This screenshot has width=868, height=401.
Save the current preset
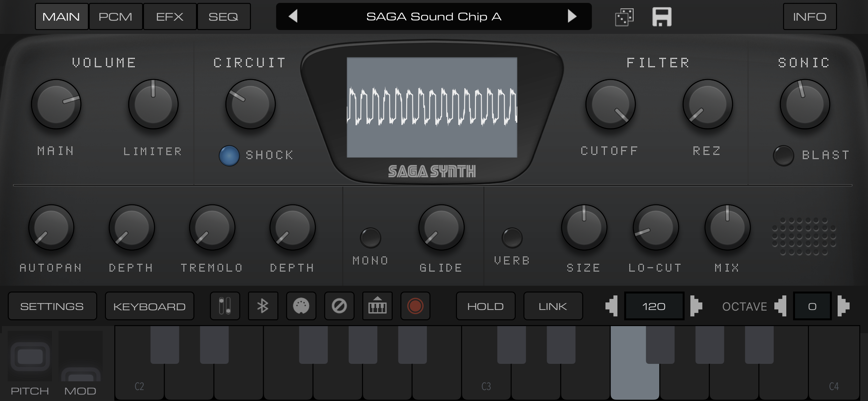point(661,16)
